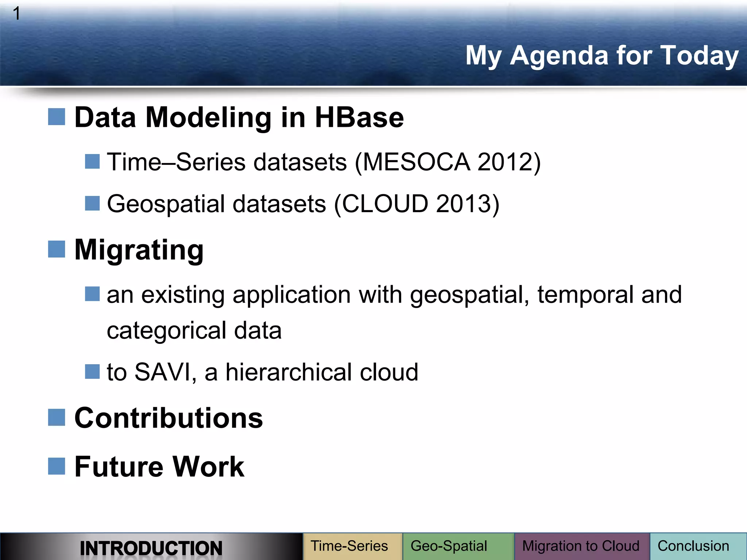
Task: Click the bullet square beside Migrating
Action: point(57,249)
